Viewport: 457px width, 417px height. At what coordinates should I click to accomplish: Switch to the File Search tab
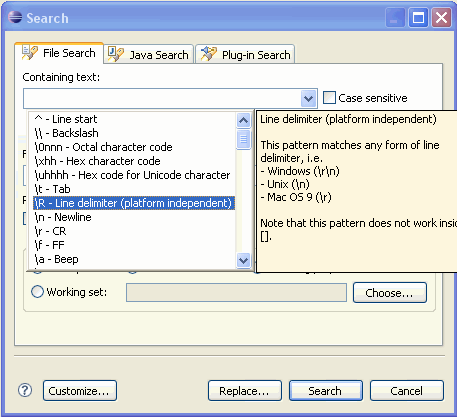pos(59,53)
